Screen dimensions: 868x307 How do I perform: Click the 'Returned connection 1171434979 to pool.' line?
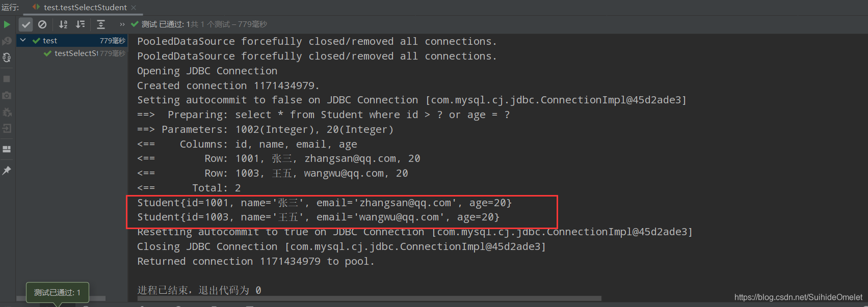click(x=256, y=261)
